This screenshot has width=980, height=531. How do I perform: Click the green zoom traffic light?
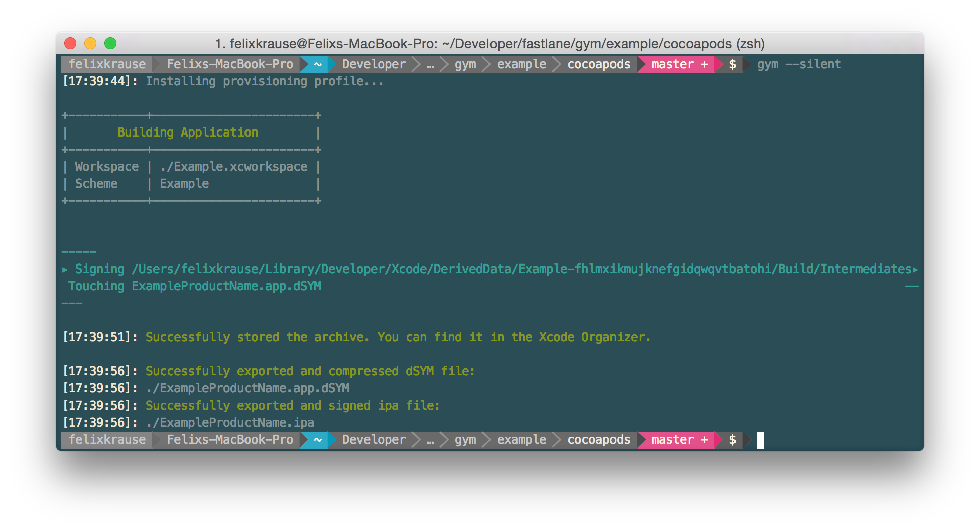click(x=111, y=43)
